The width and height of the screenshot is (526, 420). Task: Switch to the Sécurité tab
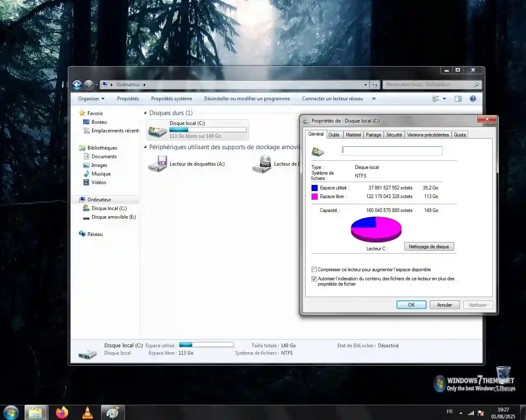click(x=394, y=134)
